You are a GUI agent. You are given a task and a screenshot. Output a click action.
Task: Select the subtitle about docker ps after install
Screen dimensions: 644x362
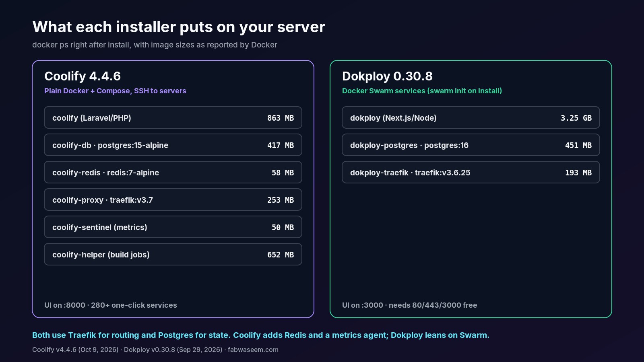coord(155,45)
